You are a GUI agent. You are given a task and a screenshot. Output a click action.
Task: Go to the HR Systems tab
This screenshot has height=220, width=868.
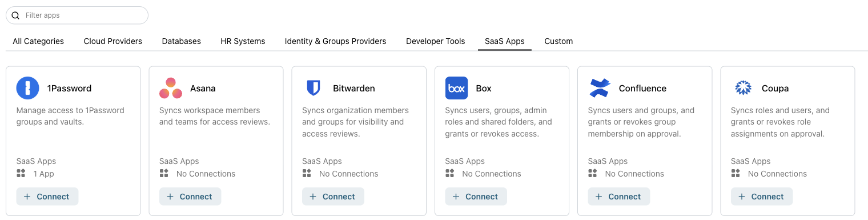243,41
